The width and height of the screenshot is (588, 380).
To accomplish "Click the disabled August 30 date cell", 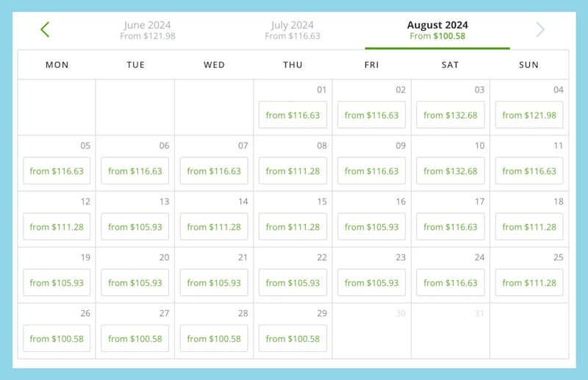I will tap(371, 331).
